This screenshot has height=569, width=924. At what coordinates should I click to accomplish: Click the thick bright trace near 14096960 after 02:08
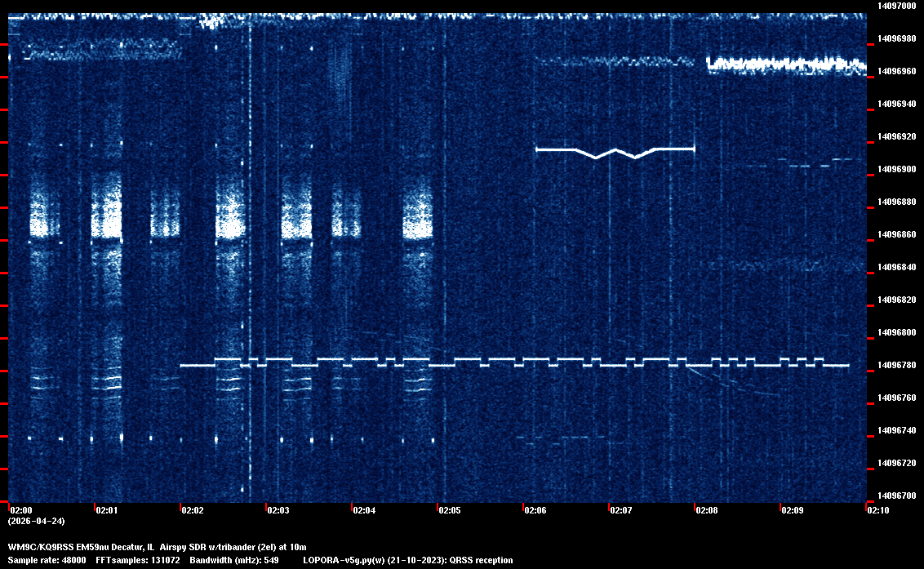(787, 64)
